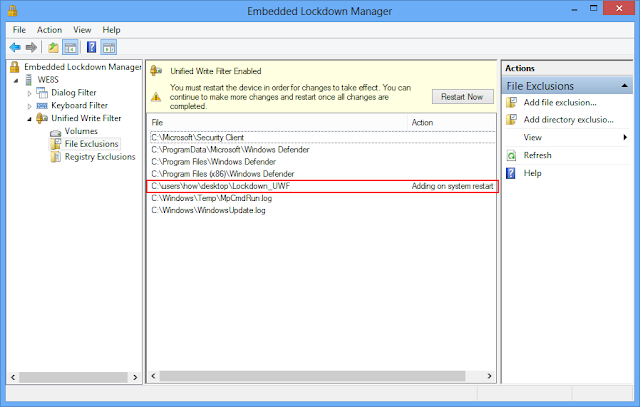Click the Embedded Lockdown Manager root lock icon
This screenshot has width=640, height=407.
[15, 67]
